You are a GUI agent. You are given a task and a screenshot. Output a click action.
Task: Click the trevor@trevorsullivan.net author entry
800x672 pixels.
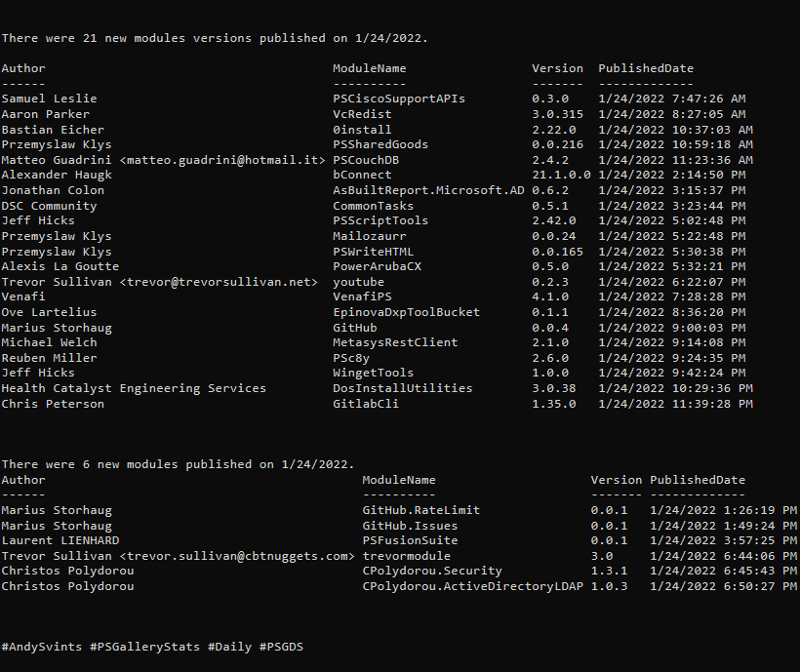coord(160,282)
